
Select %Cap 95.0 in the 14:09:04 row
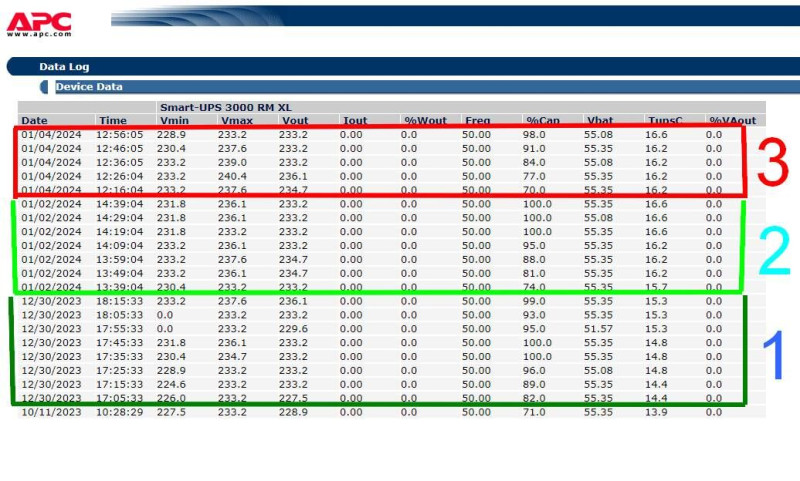[x=534, y=245]
